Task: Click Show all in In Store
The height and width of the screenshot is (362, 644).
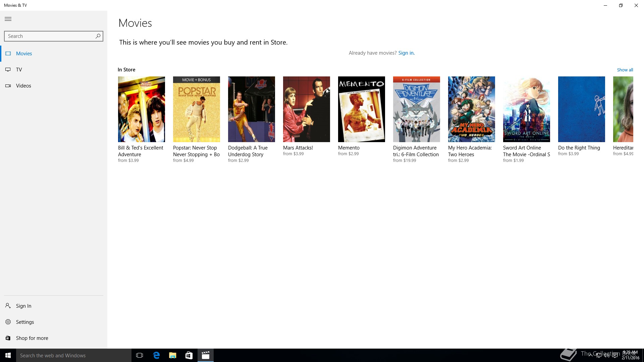Action: pos(625,70)
